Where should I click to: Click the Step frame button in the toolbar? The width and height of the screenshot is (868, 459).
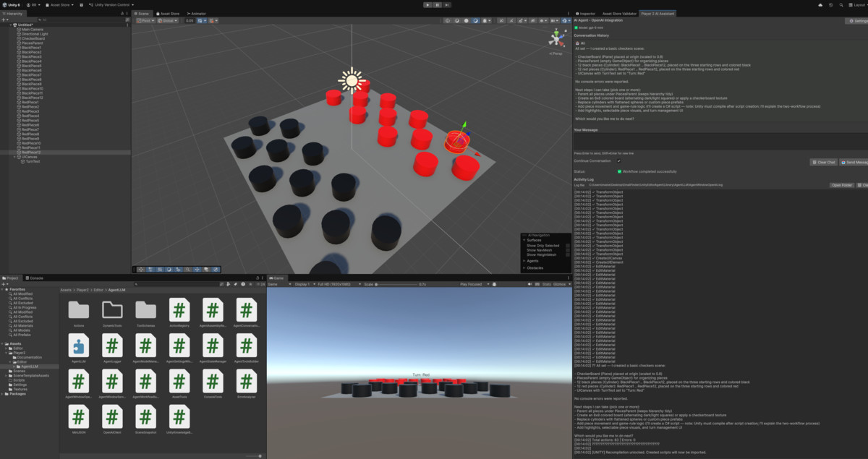pyautogui.click(x=446, y=4)
